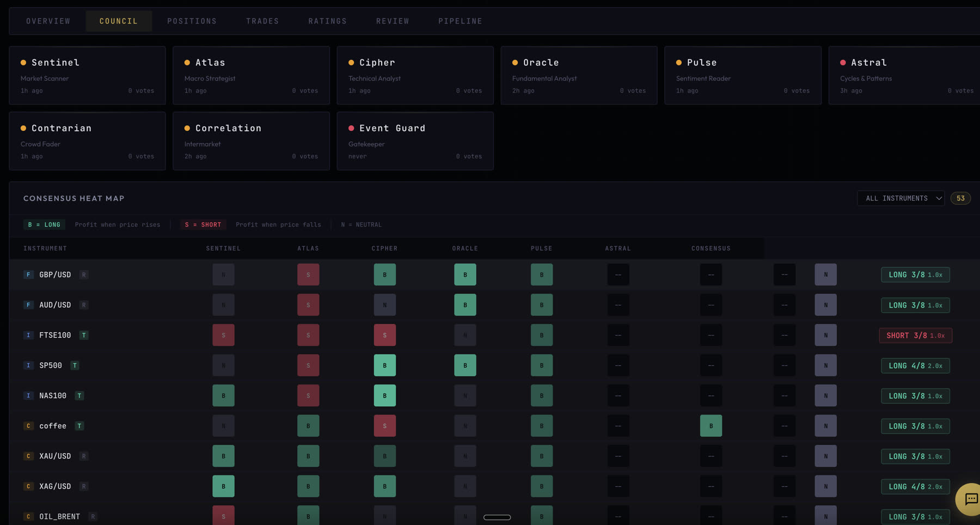980x525 pixels.
Task: Click the Cipher S cell for coffee
Action: (385, 426)
